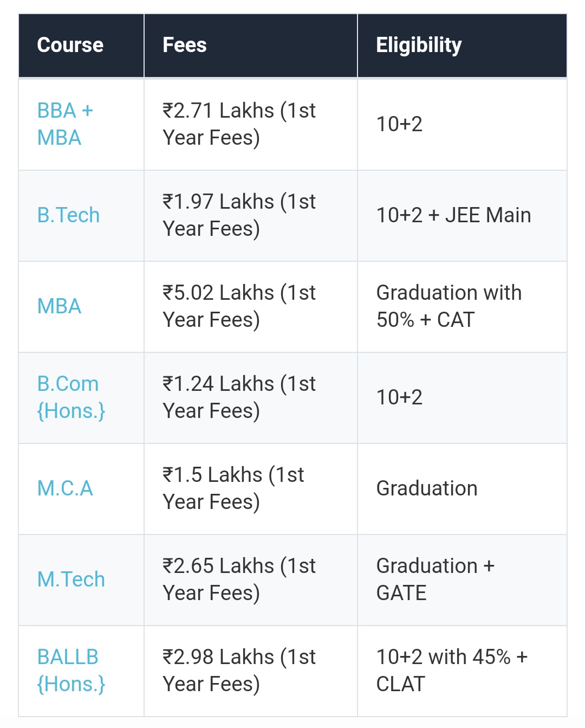Select the ₹1.5 Lakhs fees cell

(233, 488)
